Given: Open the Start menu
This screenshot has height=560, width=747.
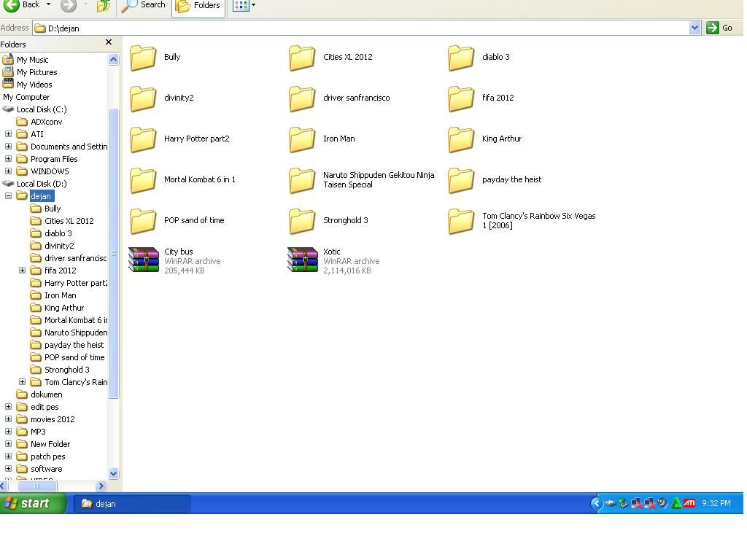Looking at the screenshot, I should point(32,503).
